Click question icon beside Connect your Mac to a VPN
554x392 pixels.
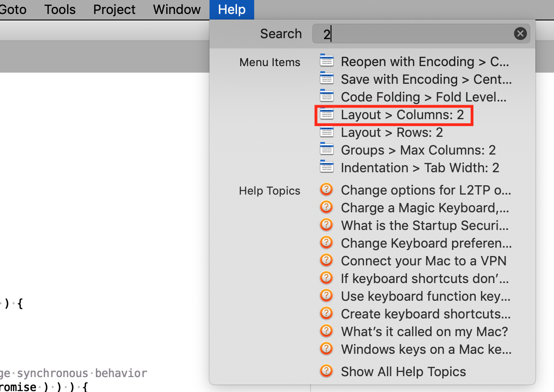click(326, 260)
